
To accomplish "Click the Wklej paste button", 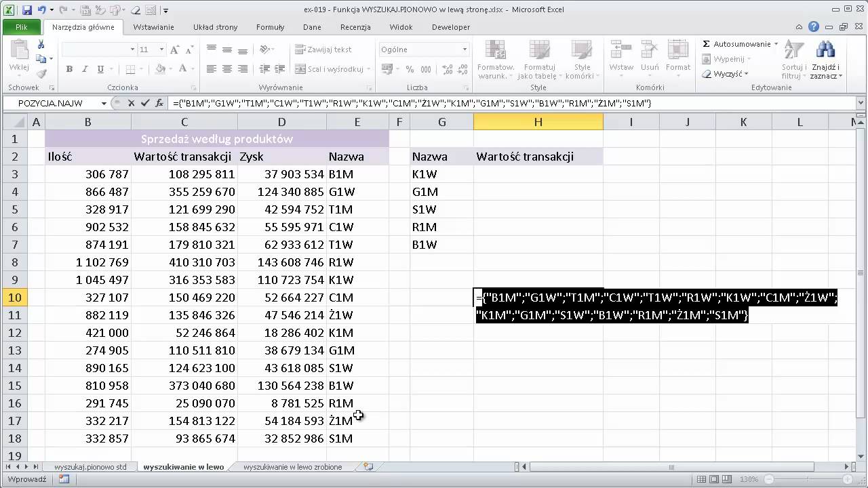I will click(x=19, y=58).
